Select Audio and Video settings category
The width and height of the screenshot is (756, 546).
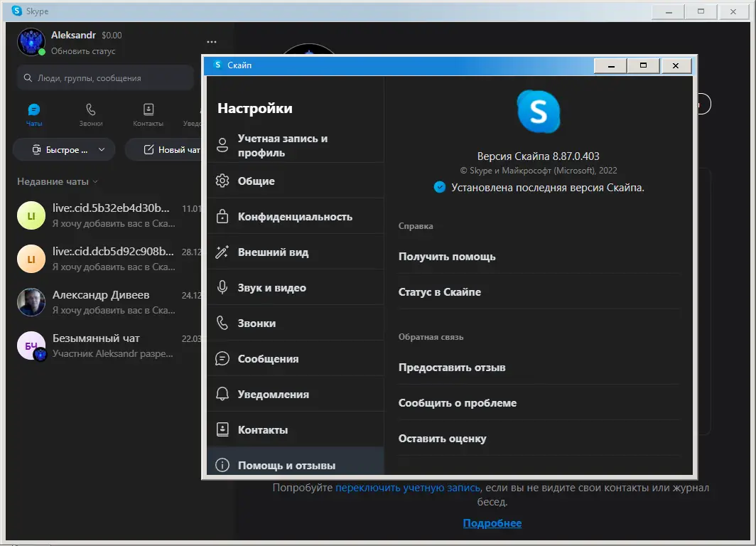pos(296,287)
